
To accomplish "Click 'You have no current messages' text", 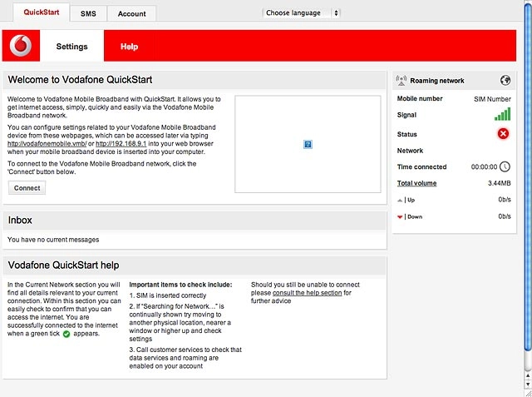I will click(53, 240).
